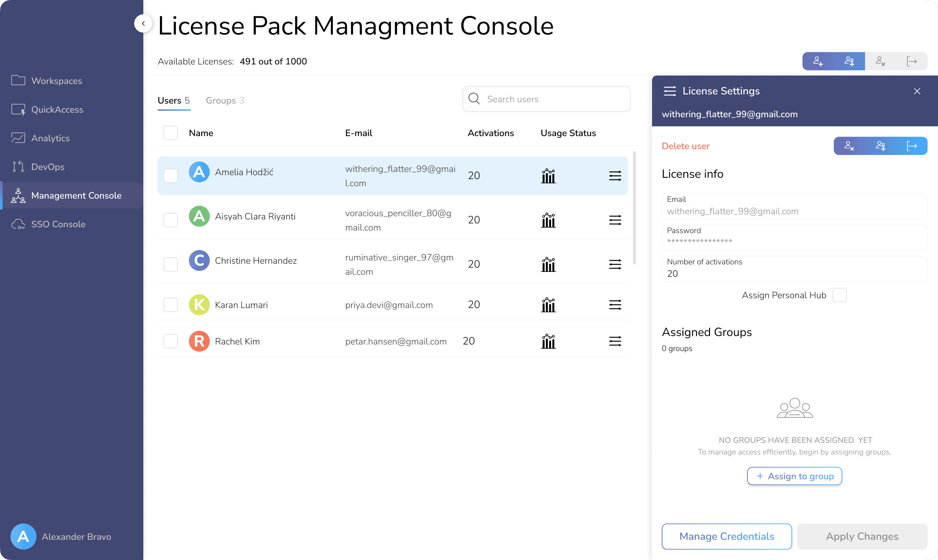
Task: Open license settings for Rachel Kim row
Action: pyautogui.click(x=615, y=342)
